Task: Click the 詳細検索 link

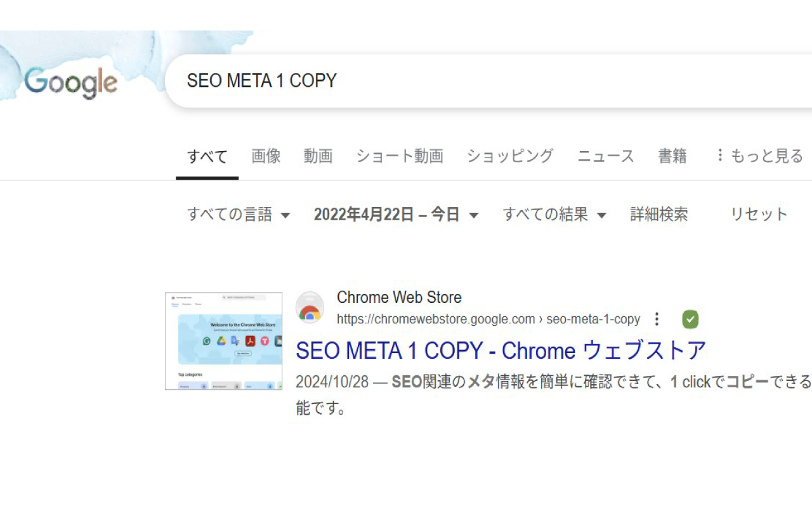Action: tap(659, 215)
